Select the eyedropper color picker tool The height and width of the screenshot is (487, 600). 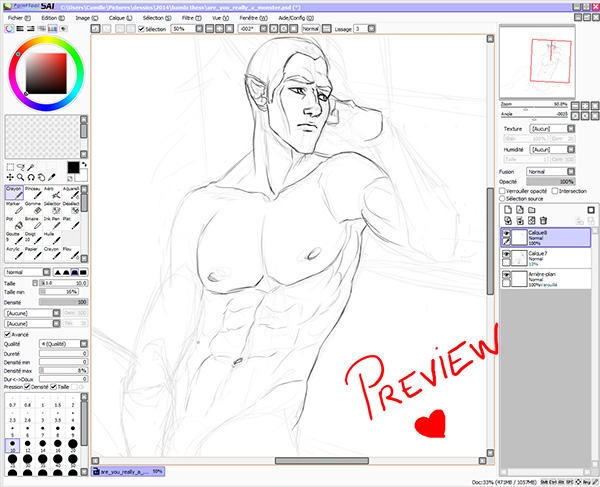[x=52, y=177]
